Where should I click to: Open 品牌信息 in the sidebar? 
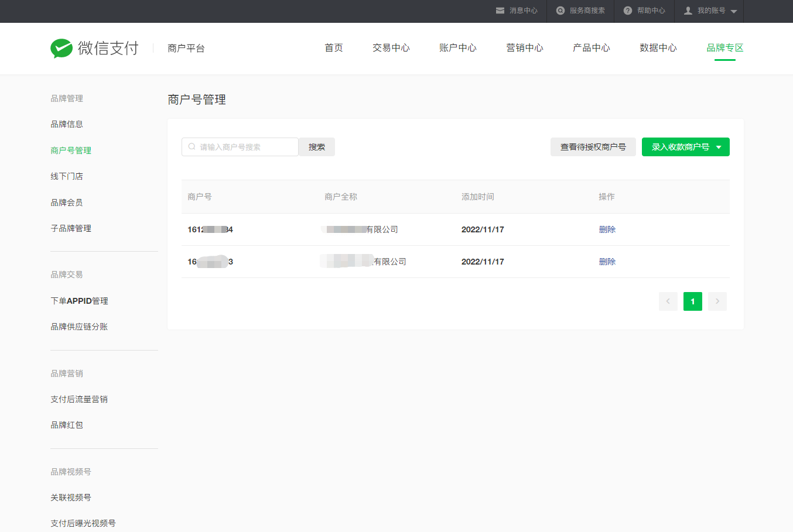click(67, 124)
